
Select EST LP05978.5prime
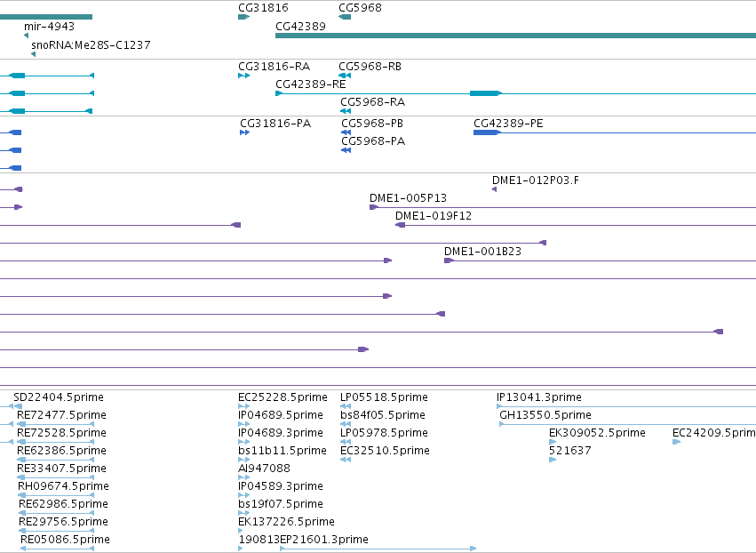pos(384,433)
